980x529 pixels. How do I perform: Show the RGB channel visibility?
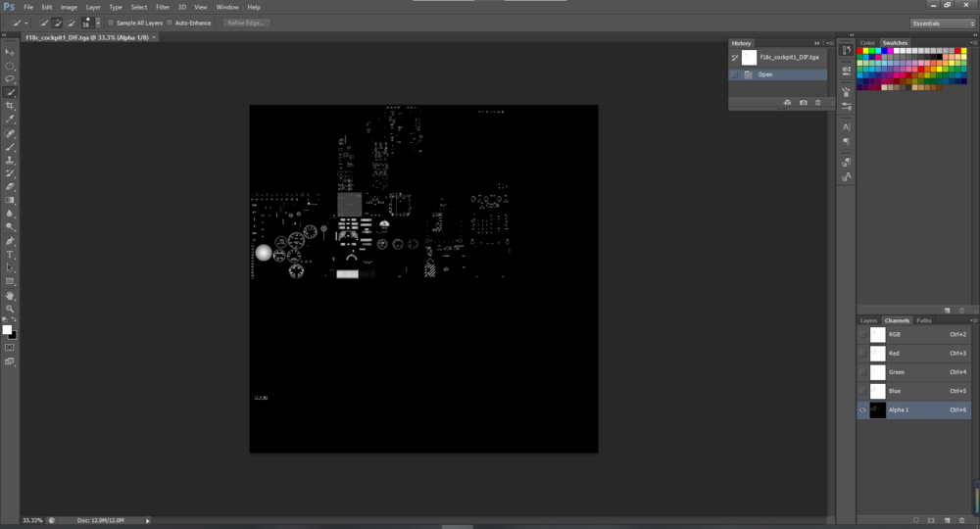(x=862, y=334)
